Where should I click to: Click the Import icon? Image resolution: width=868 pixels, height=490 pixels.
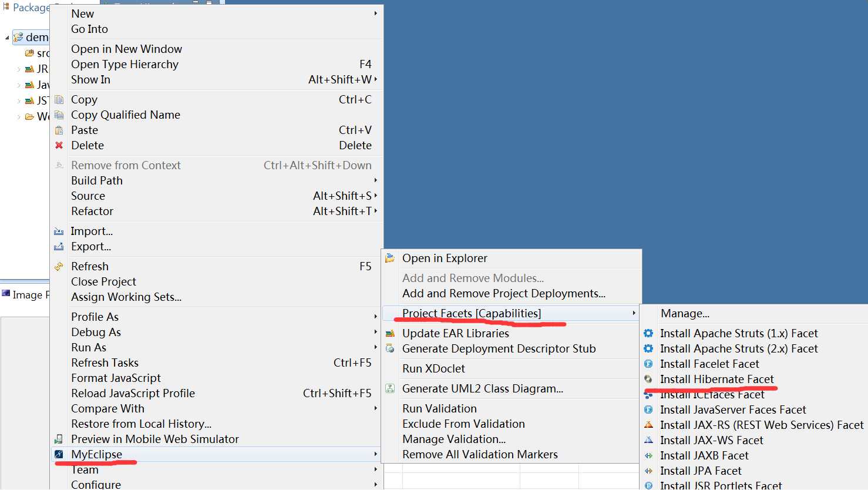pos(59,231)
